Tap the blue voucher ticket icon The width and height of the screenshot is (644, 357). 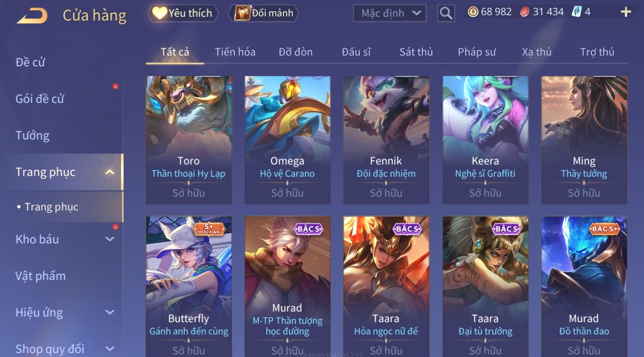tap(577, 12)
